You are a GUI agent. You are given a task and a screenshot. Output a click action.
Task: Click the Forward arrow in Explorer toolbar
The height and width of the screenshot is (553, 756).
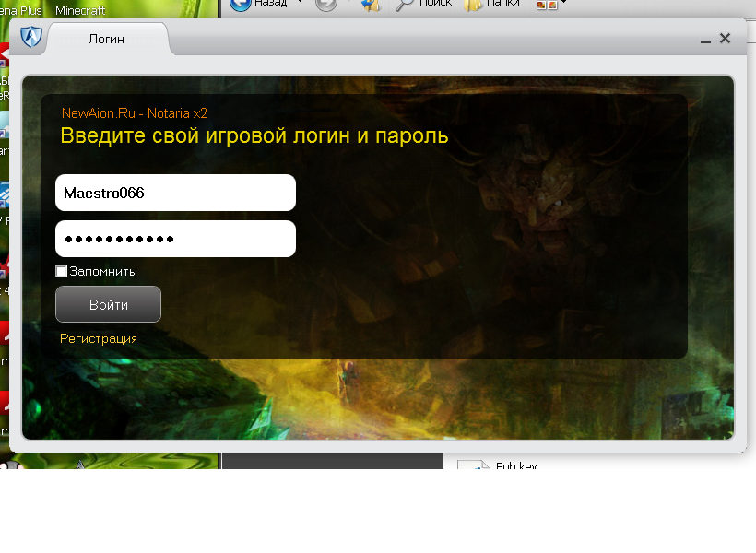326,4
